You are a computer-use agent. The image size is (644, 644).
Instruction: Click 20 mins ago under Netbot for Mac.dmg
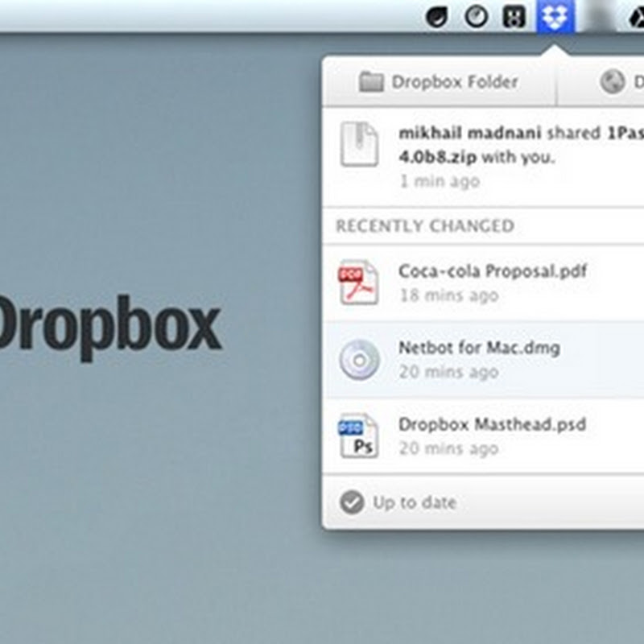[x=449, y=372]
